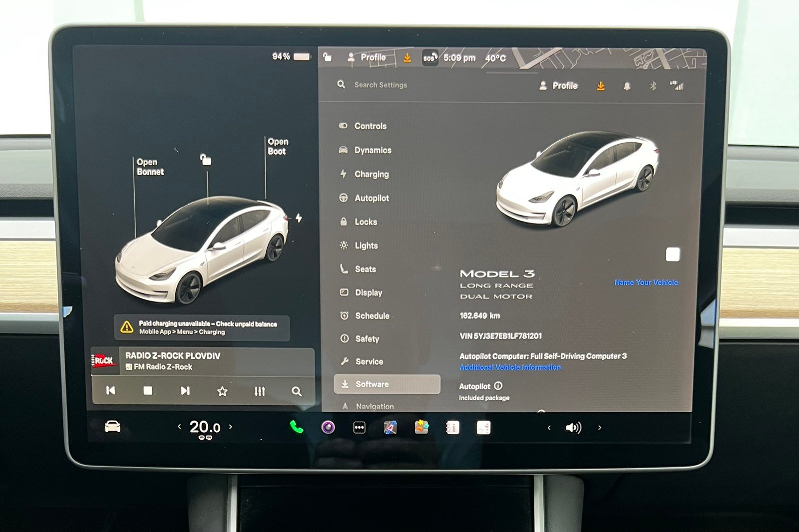799x532 pixels.
Task: Raise volume with the right chevron
Action: coord(599,428)
